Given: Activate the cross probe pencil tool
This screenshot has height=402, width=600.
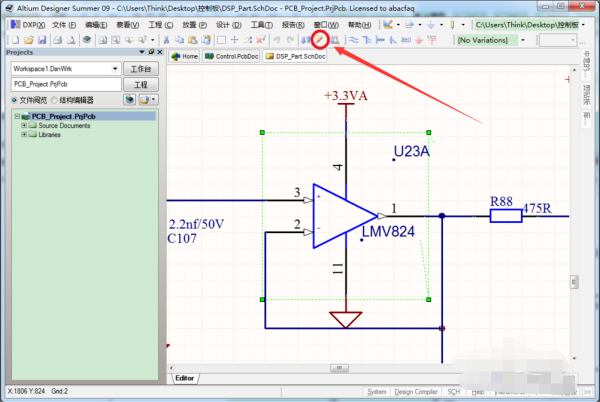Looking at the screenshot, I should (x=320, y=39).
